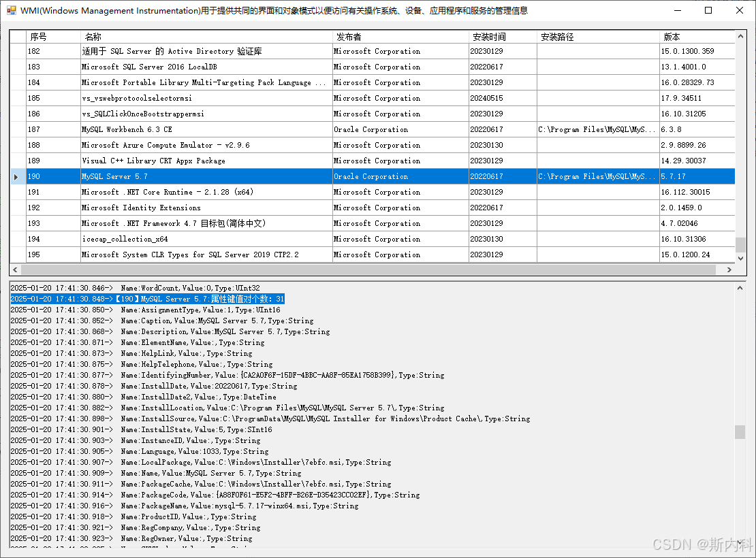The height and width of the screenshot is (558, 756).
Task: Select the Microsoft Portable Library Multi-Targeting Pack cell
Action: (206, 82)
